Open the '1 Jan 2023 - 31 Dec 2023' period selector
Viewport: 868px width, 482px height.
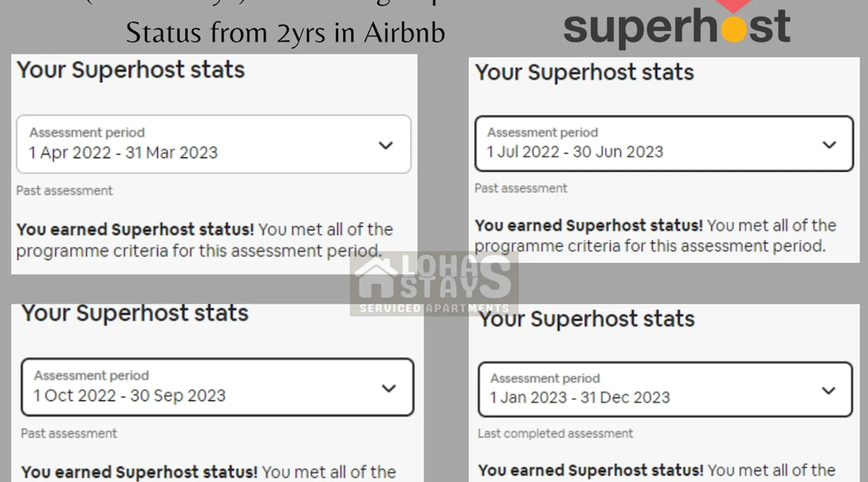(665, 389)
